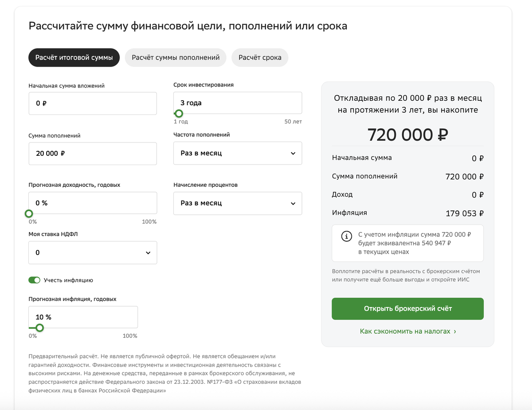Toggle the "Учесть инфляцию" switch

click(34, 280)
